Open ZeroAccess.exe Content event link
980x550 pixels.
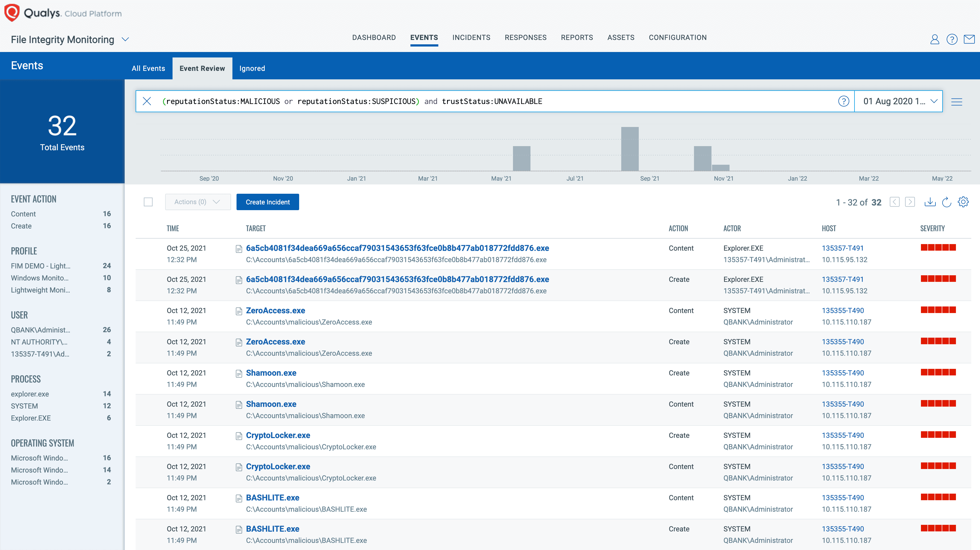275,311
